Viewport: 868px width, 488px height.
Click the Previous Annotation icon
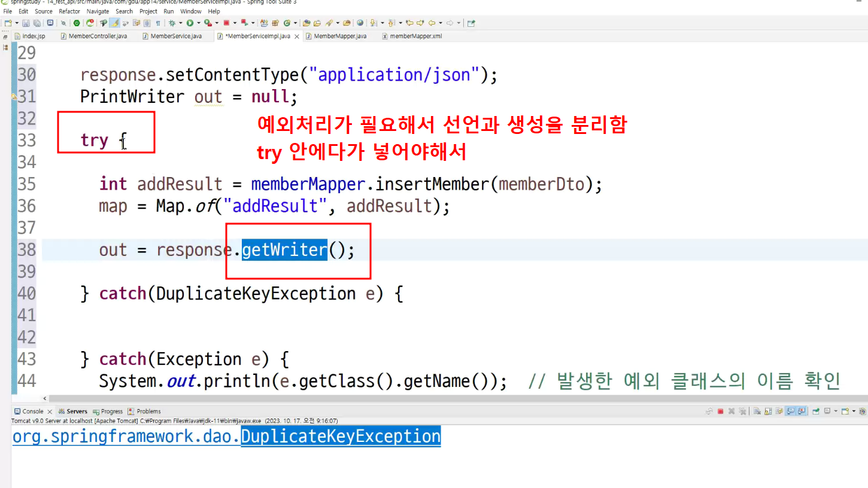coord(391,23)
